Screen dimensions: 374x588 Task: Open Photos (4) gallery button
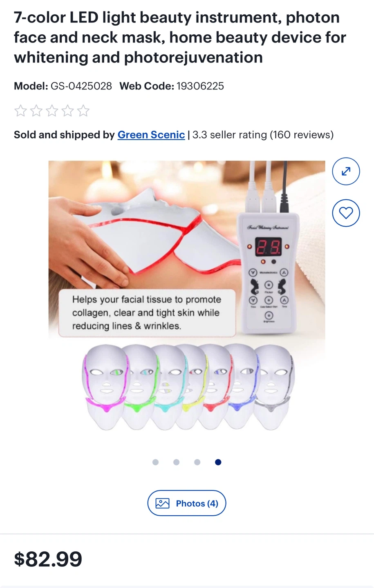(187, 503)
